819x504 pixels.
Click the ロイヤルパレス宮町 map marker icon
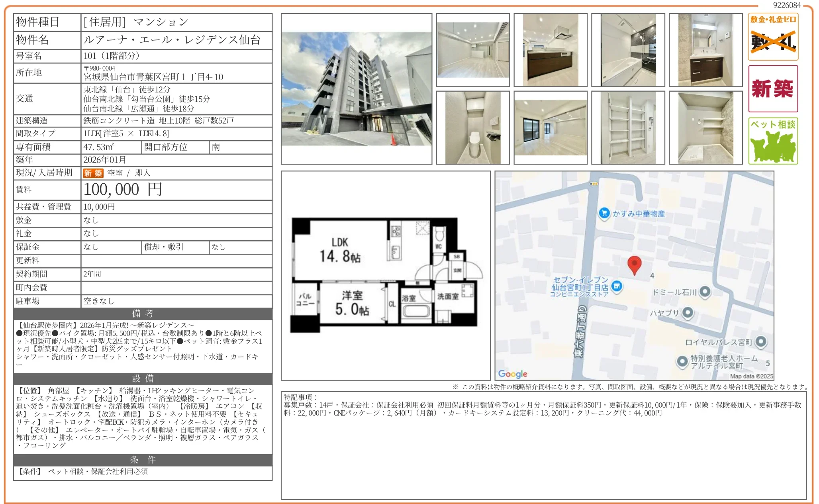tap(761, 341)
